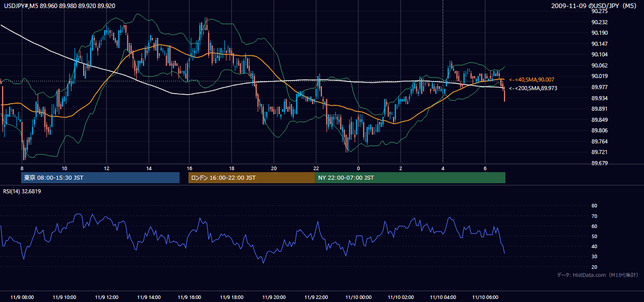Click hour tick 12 under price chart
644x302 pixels.
click(106, 168)
